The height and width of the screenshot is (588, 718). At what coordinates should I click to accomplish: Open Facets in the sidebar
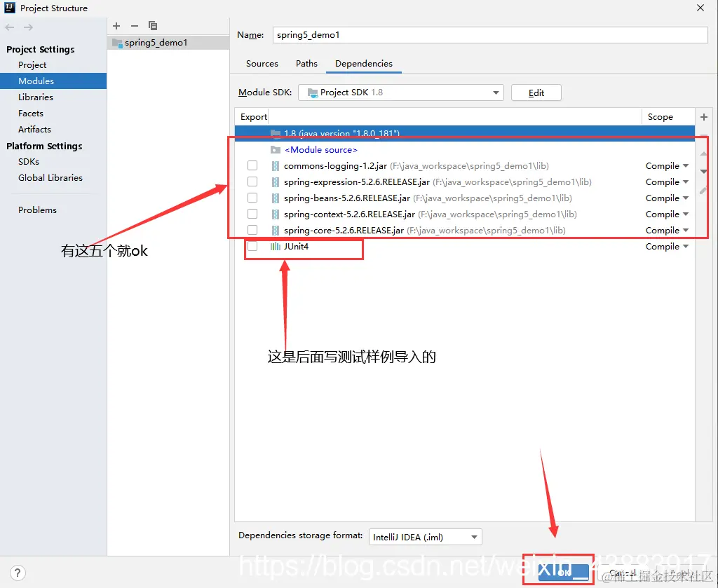31,113
